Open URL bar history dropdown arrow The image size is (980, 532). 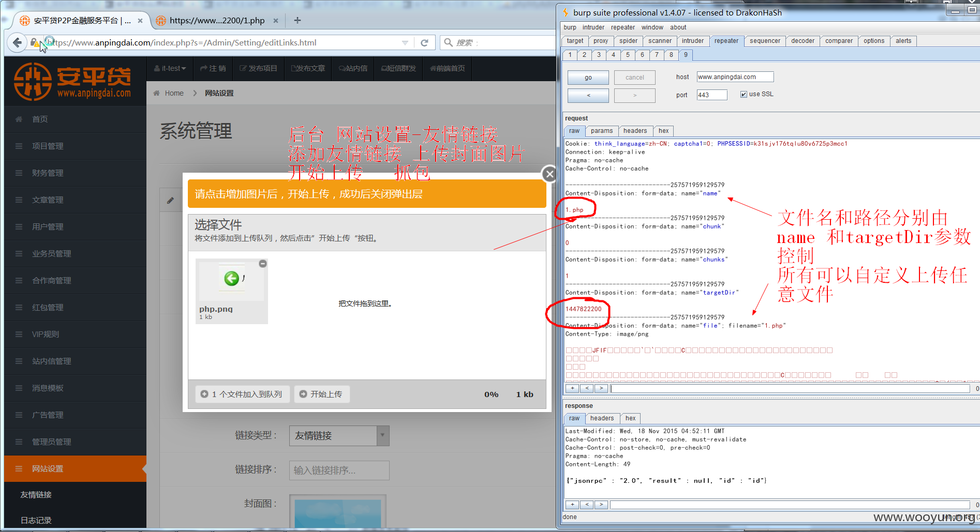405,43
